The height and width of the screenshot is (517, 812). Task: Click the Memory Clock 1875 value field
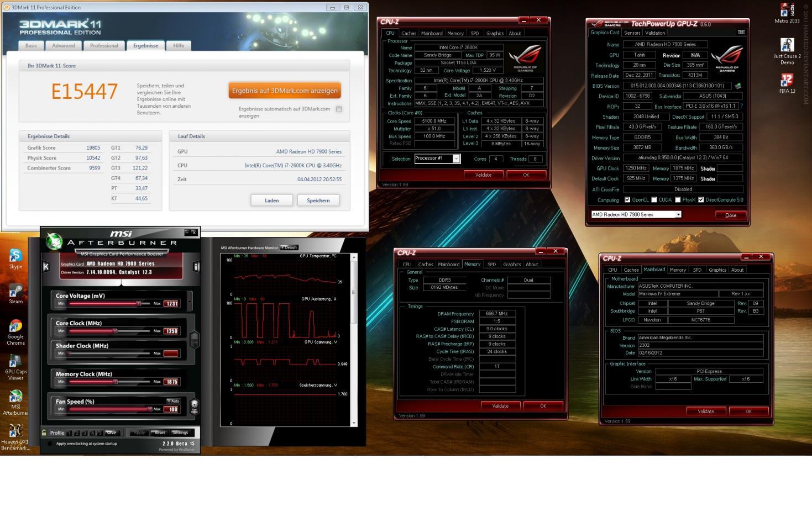click(x=171, y=382)
